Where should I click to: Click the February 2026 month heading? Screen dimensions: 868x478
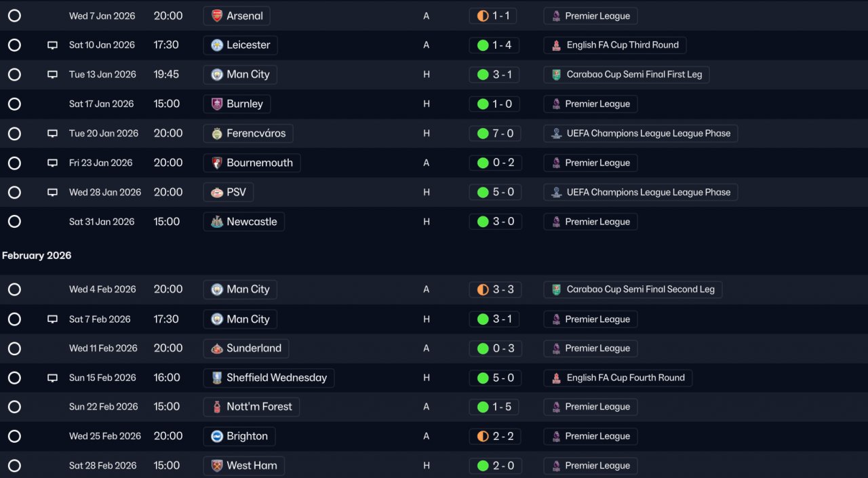37,256
